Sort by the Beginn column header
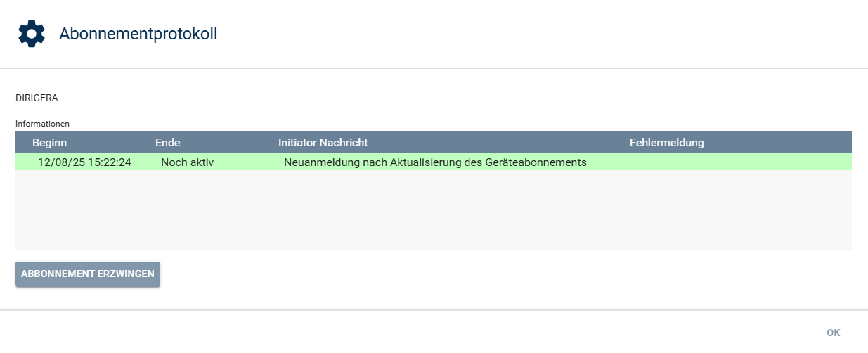868x353 pixels. (x=49, y=143)
